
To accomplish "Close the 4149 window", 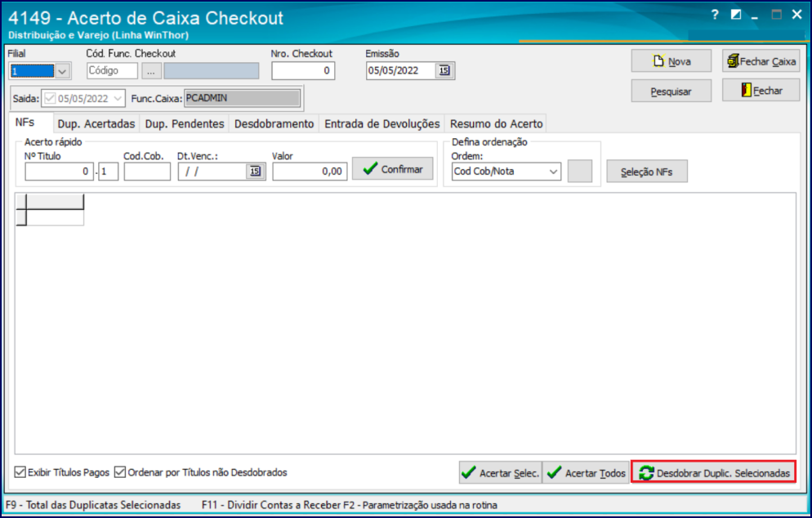I will 797,15.
